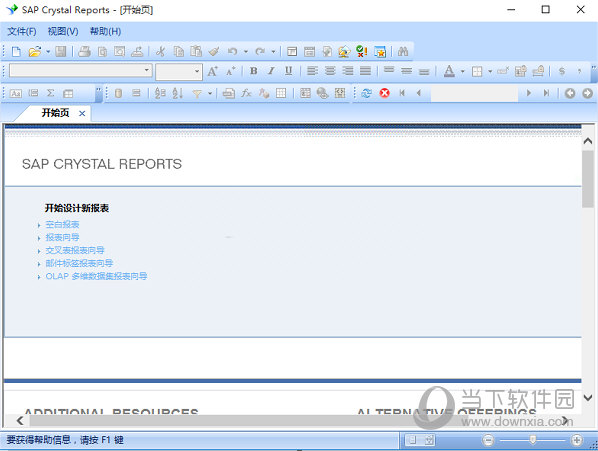Click the Currency dollar format icon
This screenshot has height=451, width=598.
coord(561,71)
